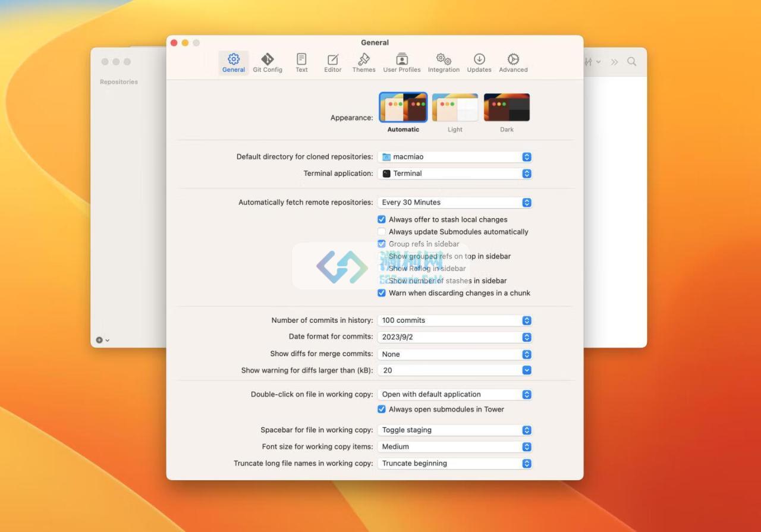Change the Every 30 Minutes fetch interval

(455, 202)
